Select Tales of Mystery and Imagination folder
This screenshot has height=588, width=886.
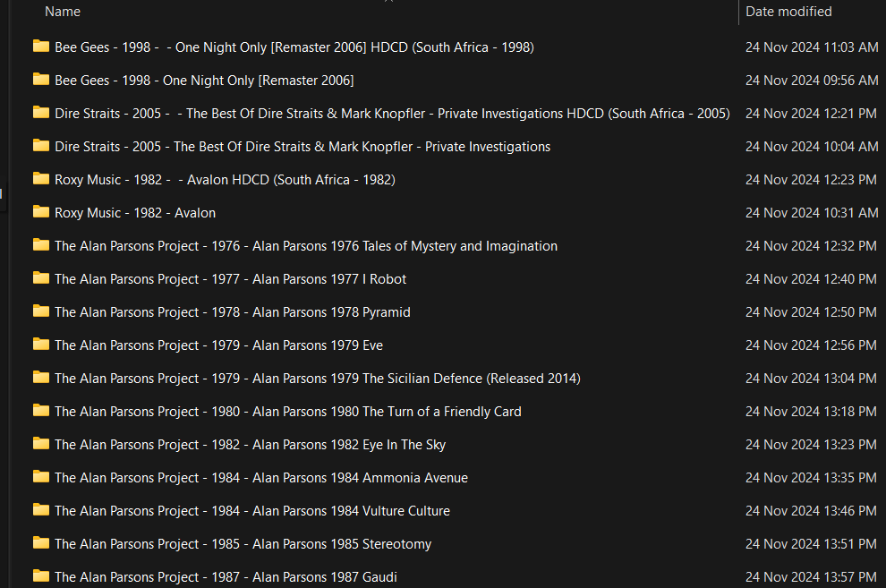click(305, 246)
